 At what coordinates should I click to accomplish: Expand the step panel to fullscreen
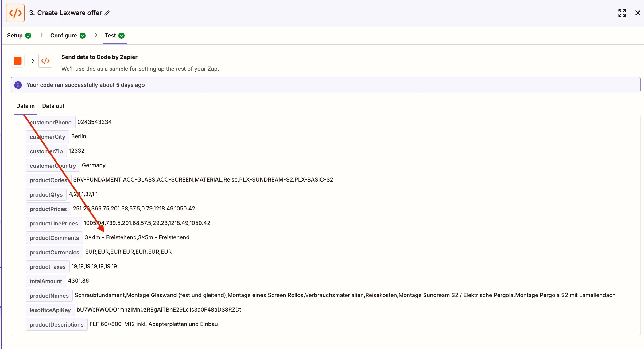[x=622, y=13]
